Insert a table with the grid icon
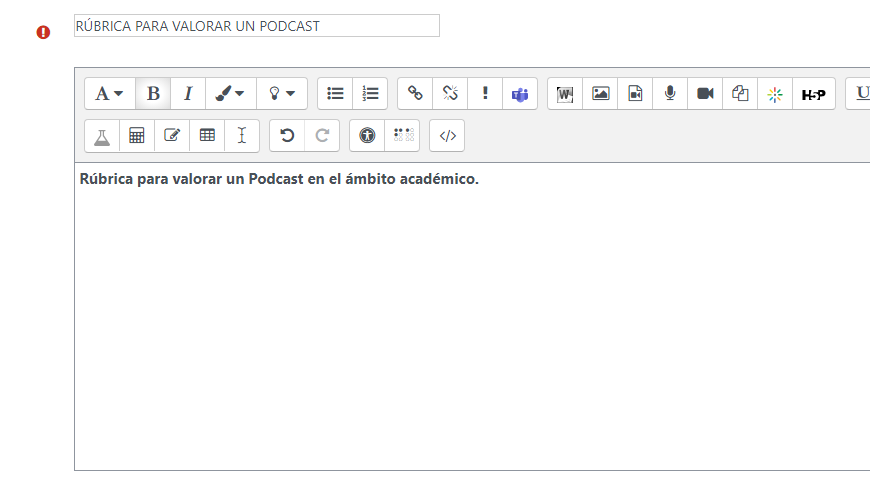The height and width of the screenshot is (485, 870). click(x=207, y=136)
